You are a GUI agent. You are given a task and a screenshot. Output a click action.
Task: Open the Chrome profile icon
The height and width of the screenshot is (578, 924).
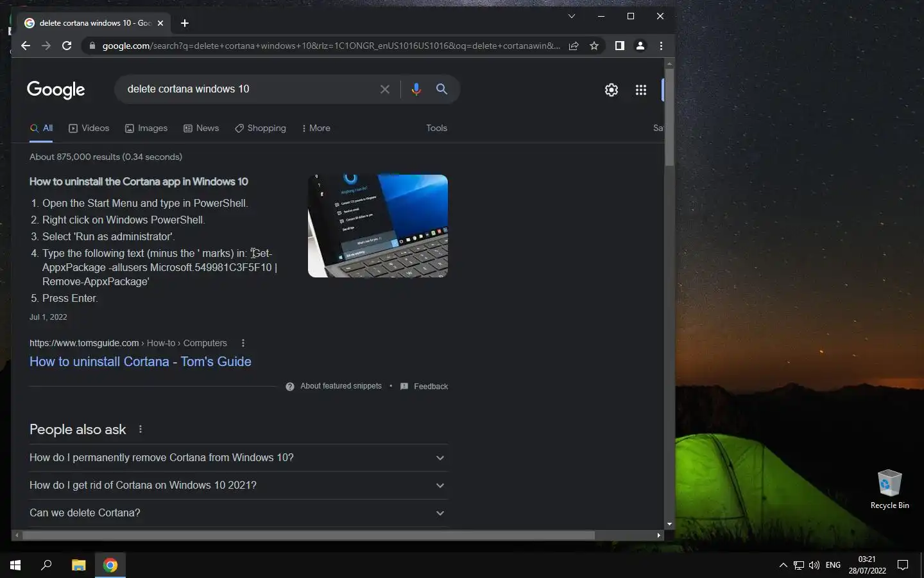(x=640, y=46)
